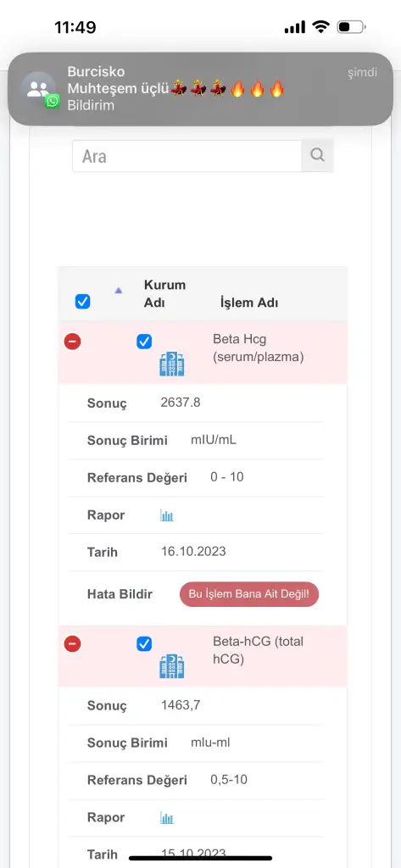Collapse the Beta Hcg (serum/plazma) row with the red minus

coord(73,342)
